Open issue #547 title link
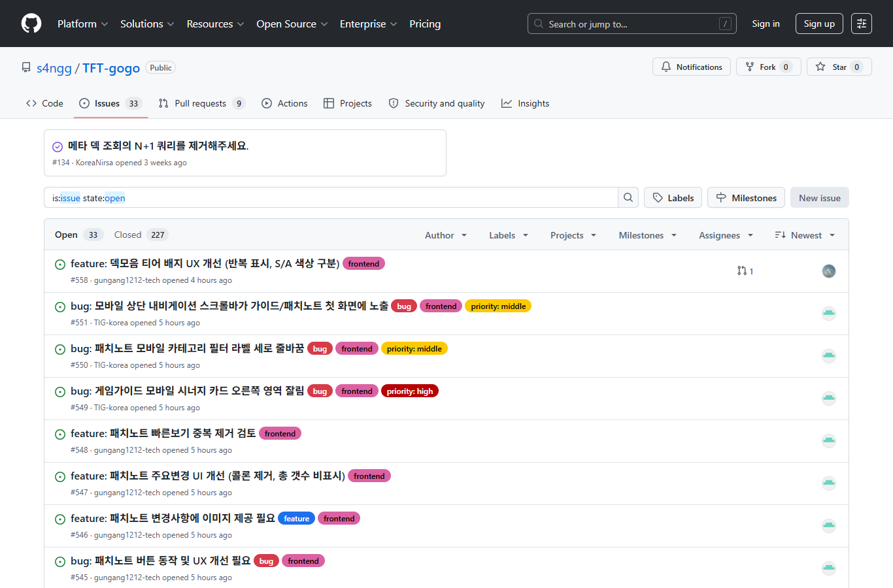Image resolution: width=893 pixels, height=588 pixels. pos(208,476)
